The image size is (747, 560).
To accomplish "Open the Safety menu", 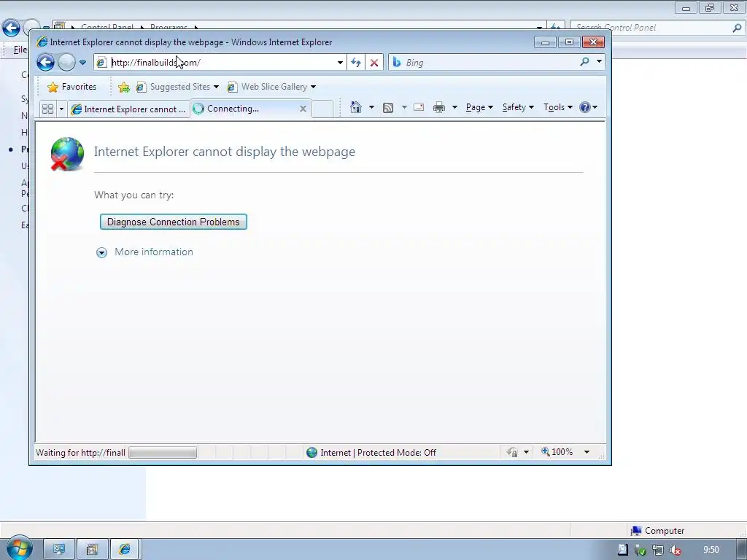I will tap(518, 107).
